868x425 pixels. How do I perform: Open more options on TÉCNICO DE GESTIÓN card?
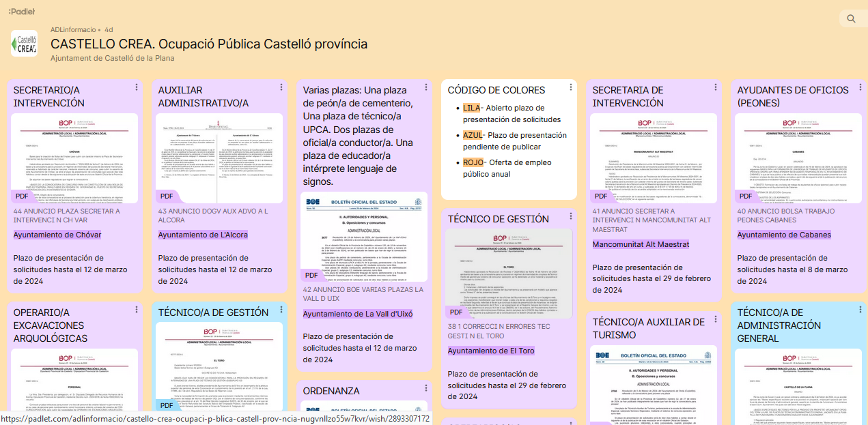(571, 216)
